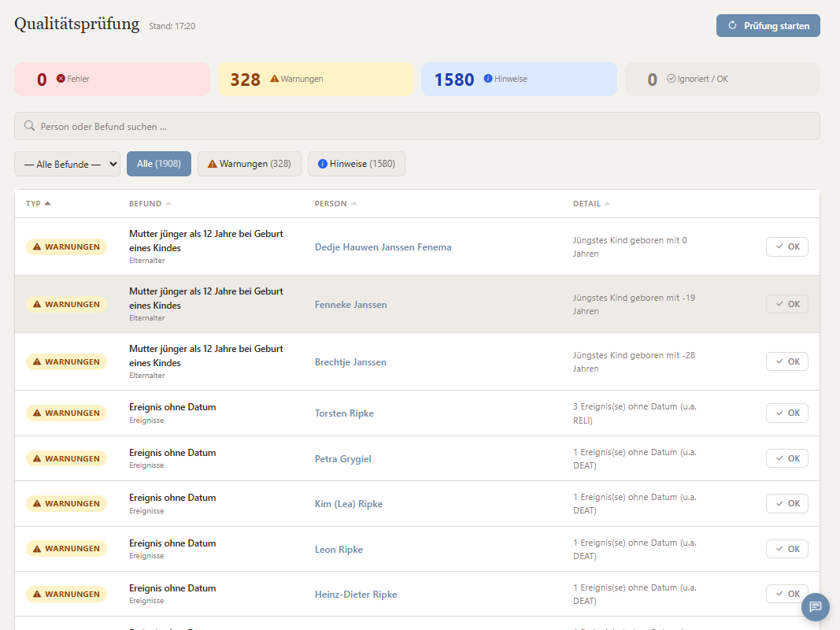Click the 0 Ignoriert / OK summary card
Screen dimensions: 840x630
(723, 80)
